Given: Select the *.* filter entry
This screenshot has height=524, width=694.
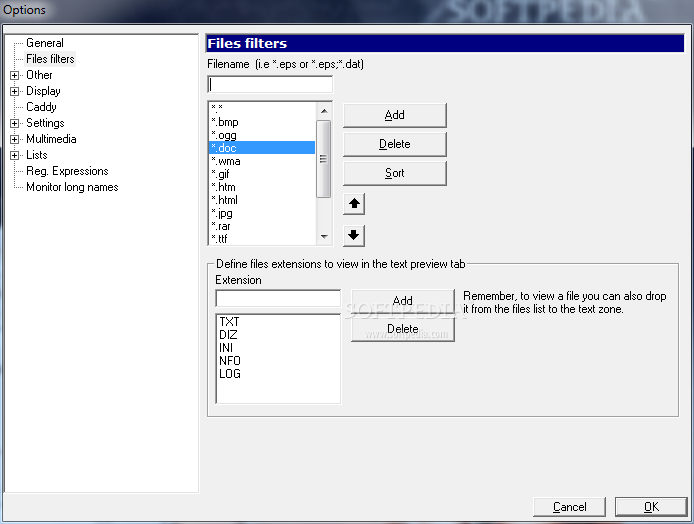Looking at the screenshot, I should point(262,108).
